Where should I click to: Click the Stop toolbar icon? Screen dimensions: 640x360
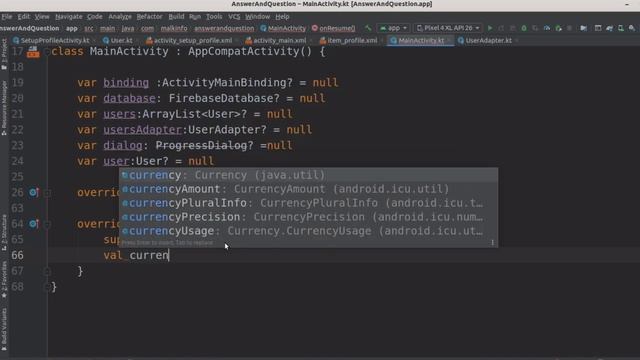coord(570,28)
